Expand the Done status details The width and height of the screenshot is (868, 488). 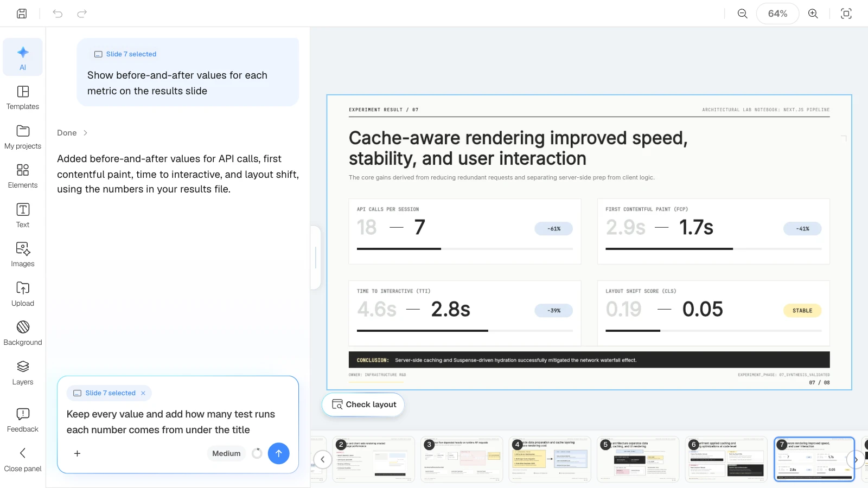pyautogui.click(x=72, y=133)
